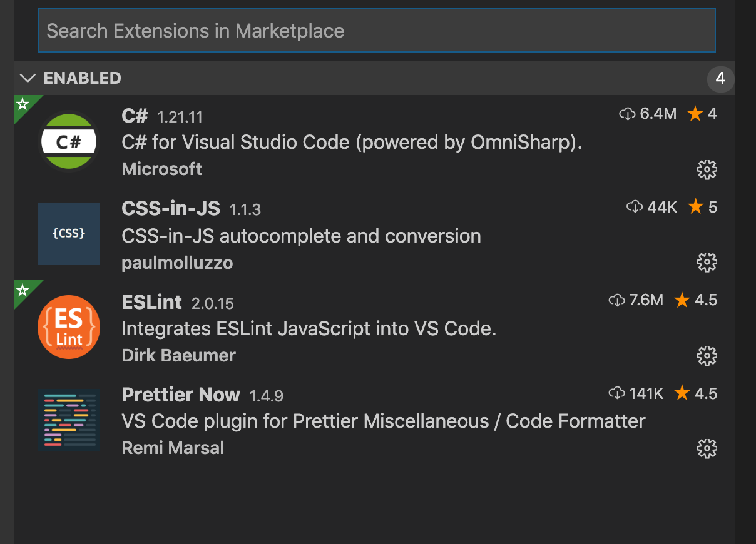This screenshot has height=544, width=756.
Task: Collapse the ENABLED extensions section
Action: click(x=28, y=78)
